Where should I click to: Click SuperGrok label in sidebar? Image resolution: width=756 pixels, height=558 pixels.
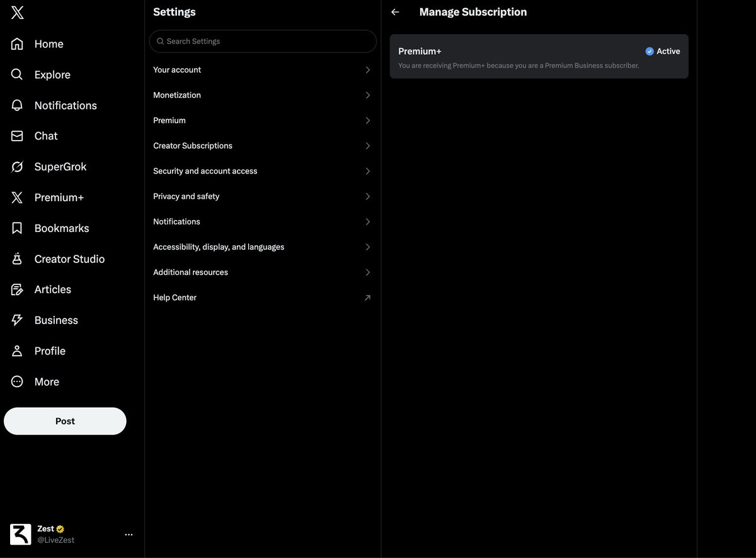pyautogui.click(x=60, y=166)
